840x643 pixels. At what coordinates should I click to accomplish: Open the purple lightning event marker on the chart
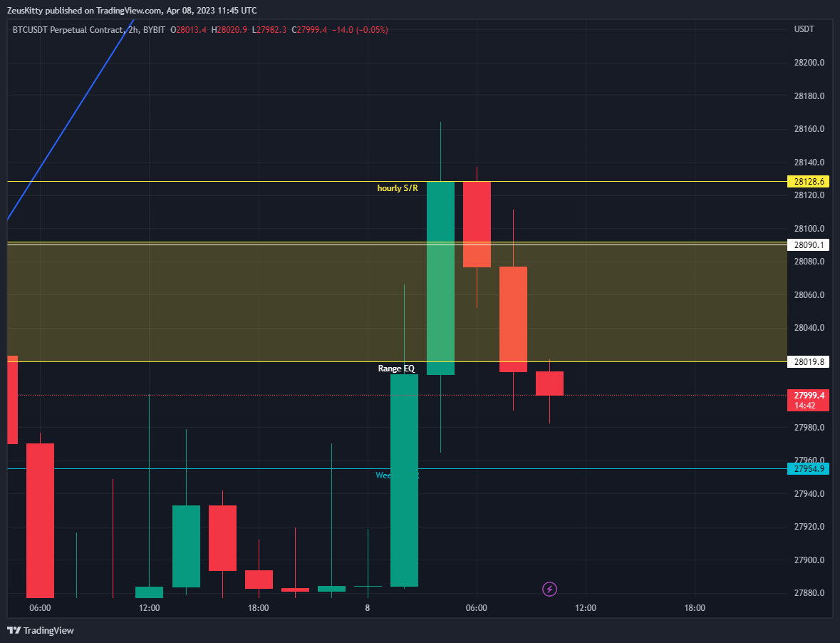[549, 590]
